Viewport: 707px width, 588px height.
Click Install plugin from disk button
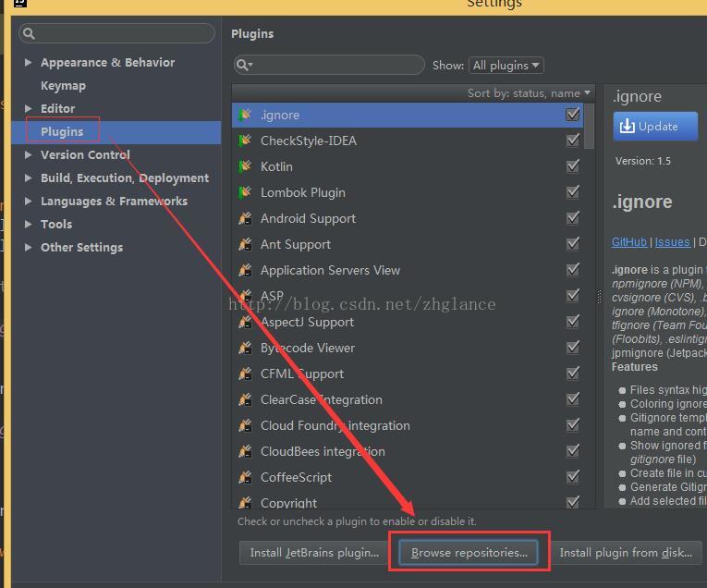click(626, 552)
